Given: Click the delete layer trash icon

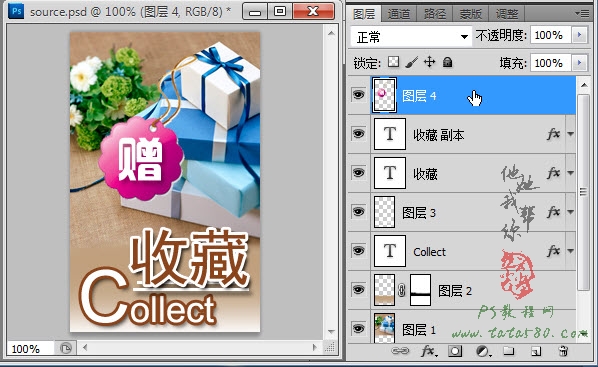Looking at the screenshot, I should click(563, 351).
